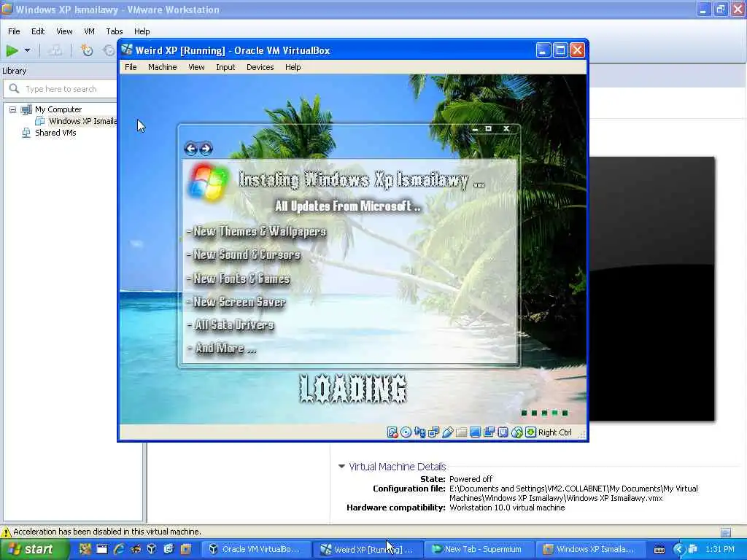
Task: Collapse the My Computer tree node
Action: tap(12, 109)
